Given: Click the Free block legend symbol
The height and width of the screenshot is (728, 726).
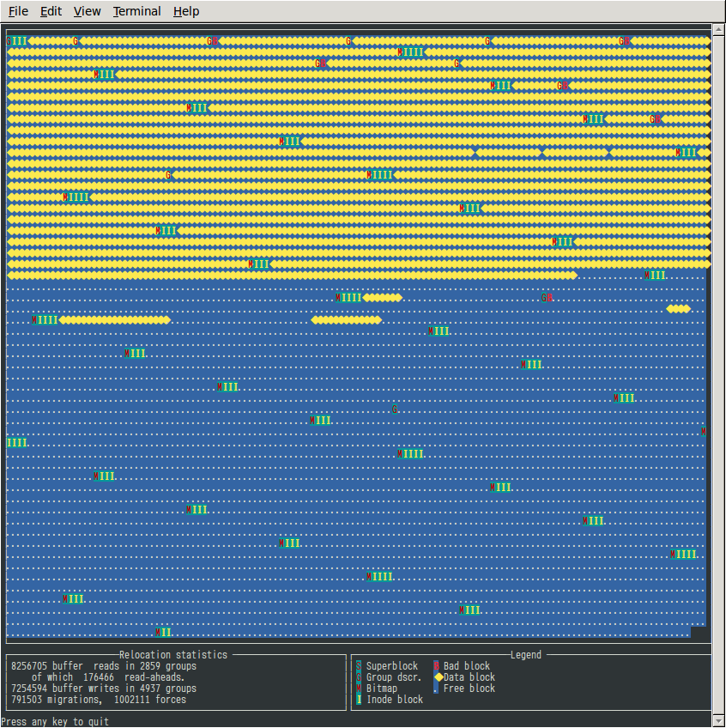Looking at the screenshot, I should (436, 689).
